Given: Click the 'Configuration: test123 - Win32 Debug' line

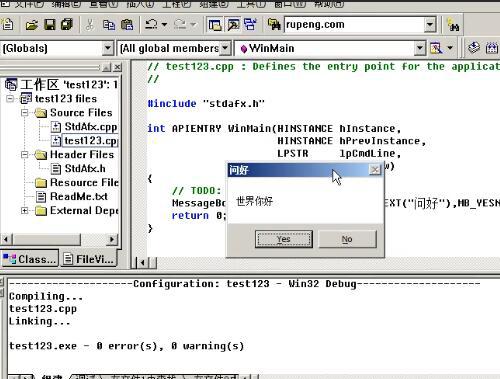Looking at the screenshot, I should click(245, 284).
